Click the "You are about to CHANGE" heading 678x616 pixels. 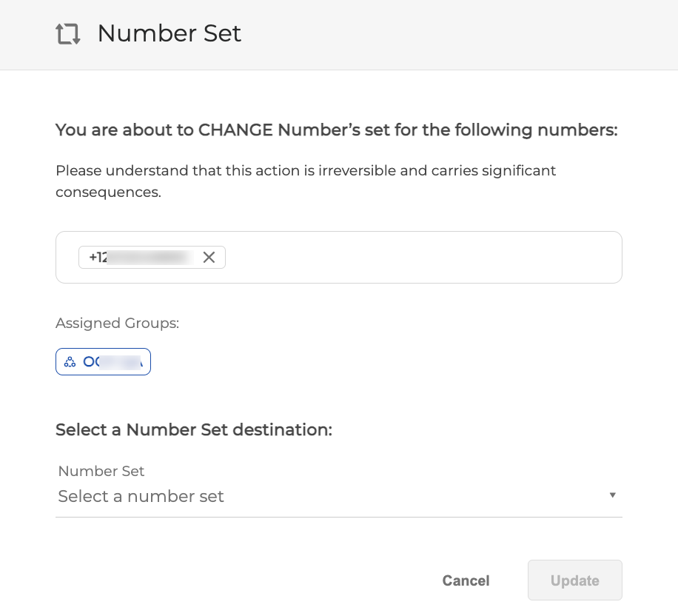(x=336, y=130)
